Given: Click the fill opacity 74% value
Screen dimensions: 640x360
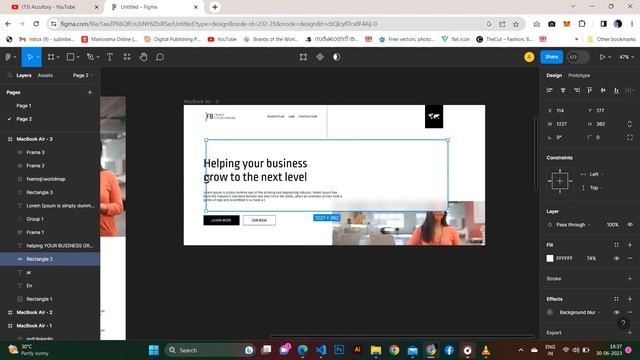Looking at the screenshot, I should tap(591, 258).
